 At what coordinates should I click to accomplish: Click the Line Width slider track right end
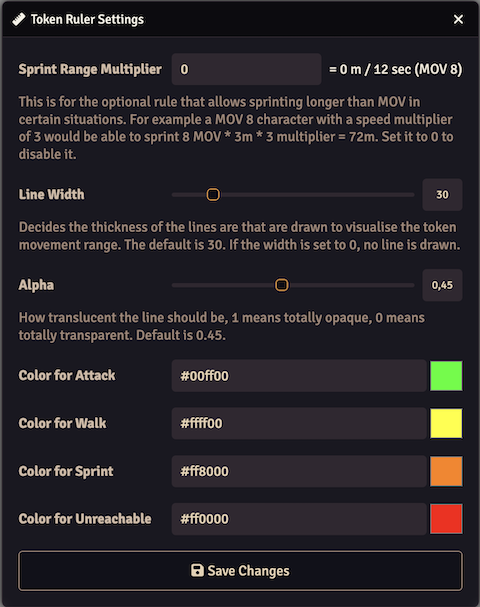412,195
